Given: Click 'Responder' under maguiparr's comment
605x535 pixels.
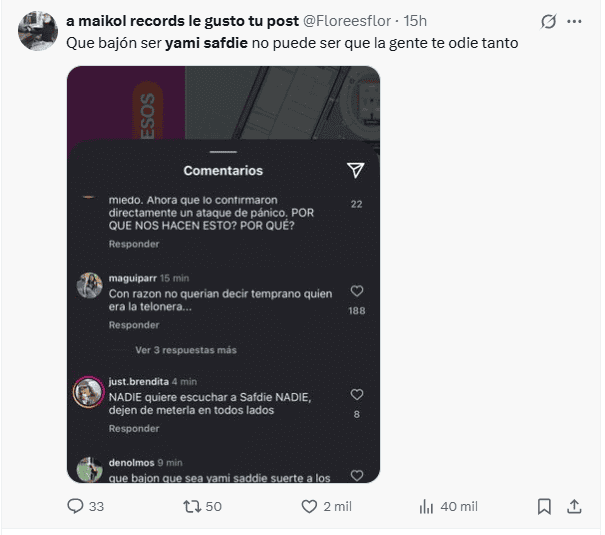Looking at the screenshot, I should coord(134,325).
